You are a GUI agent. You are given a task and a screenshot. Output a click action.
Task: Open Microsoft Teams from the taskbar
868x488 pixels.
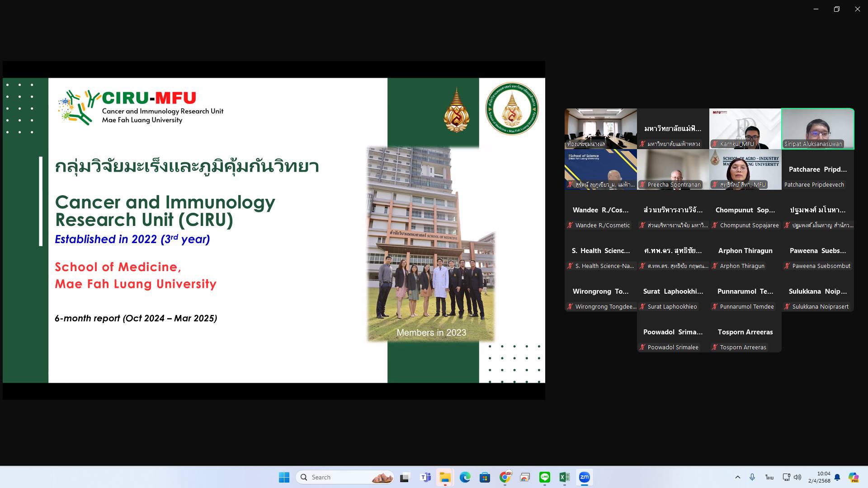point(425,477)
